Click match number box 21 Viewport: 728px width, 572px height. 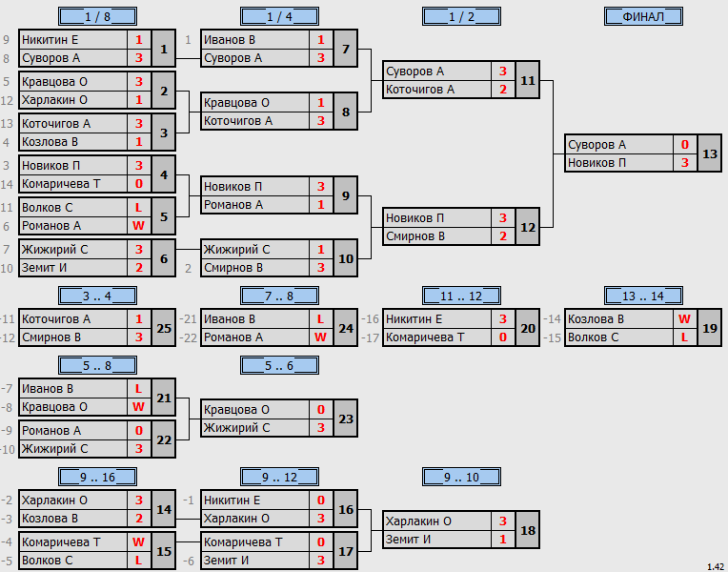(164, 398)
